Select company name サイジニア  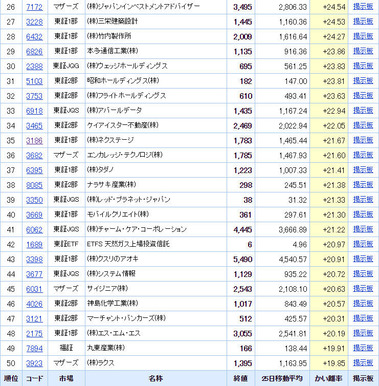point(107,289)
